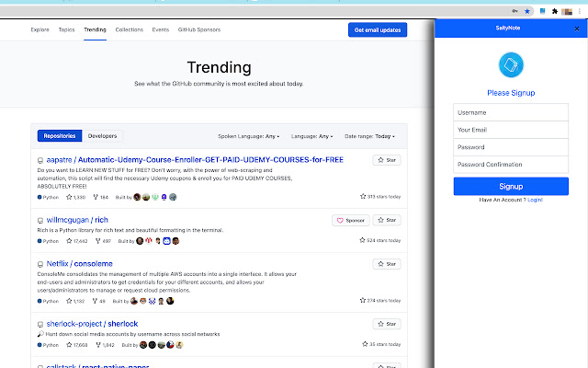Expand the Spoken Language dropdown
The height and width of the screenshot is (368, 588).
tap(249, 136)
